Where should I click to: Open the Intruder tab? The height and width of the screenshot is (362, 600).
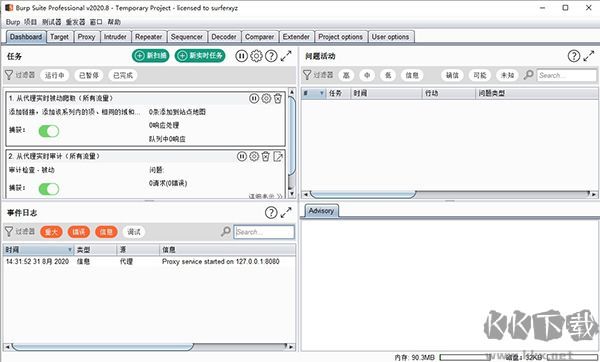(x=115, y=37)
